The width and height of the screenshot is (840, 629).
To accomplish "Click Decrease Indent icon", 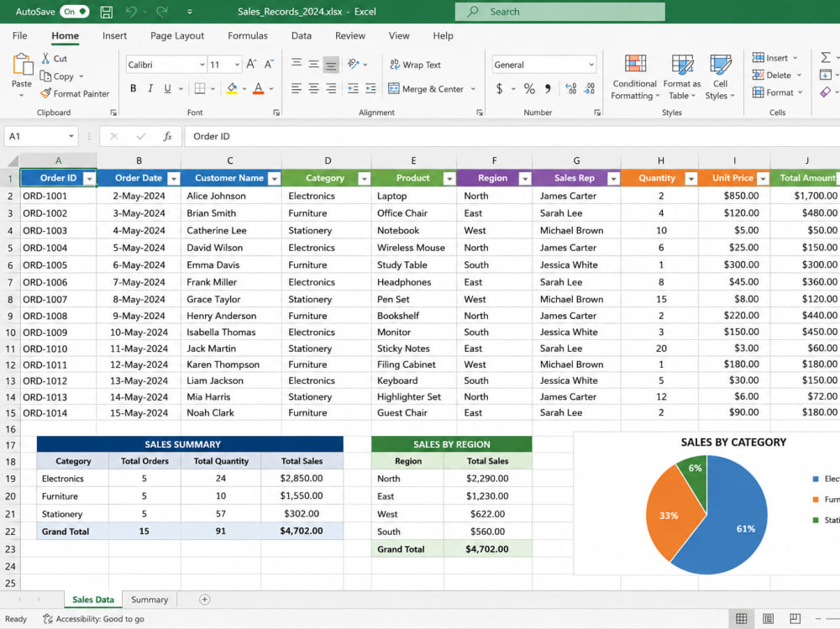I will [x=353, y=88].
